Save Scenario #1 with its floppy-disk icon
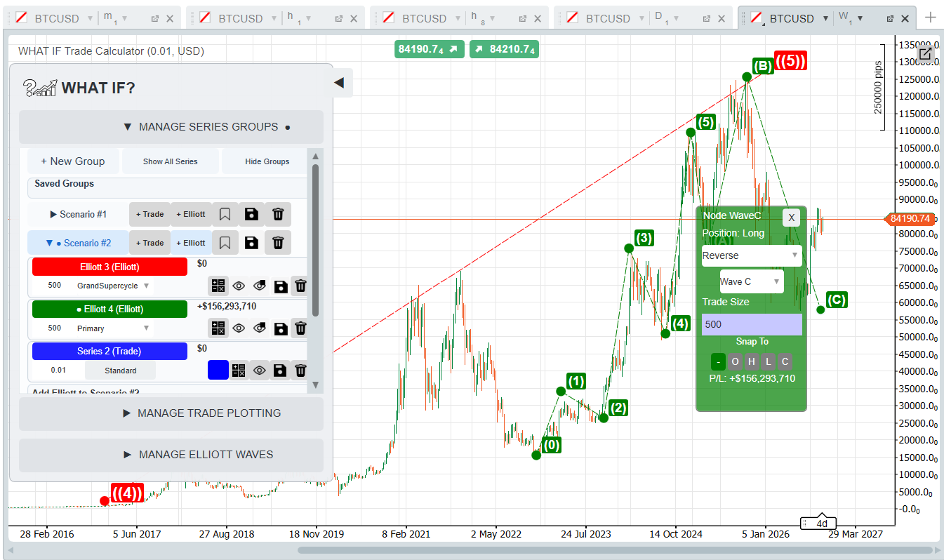944x560 pixels. (x=251, y=214)
